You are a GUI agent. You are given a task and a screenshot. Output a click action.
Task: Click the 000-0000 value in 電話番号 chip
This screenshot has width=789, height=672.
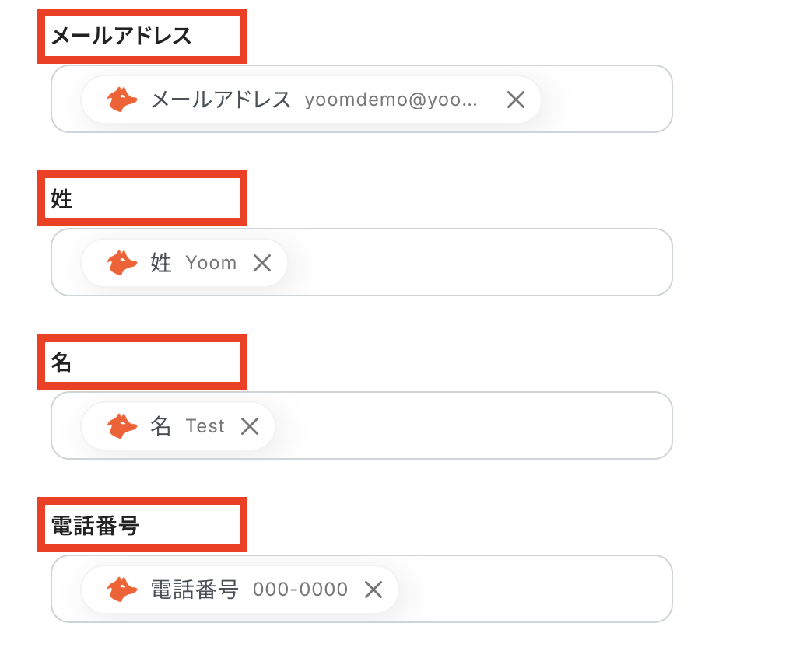pyautogui.click(x=300, y=590)
